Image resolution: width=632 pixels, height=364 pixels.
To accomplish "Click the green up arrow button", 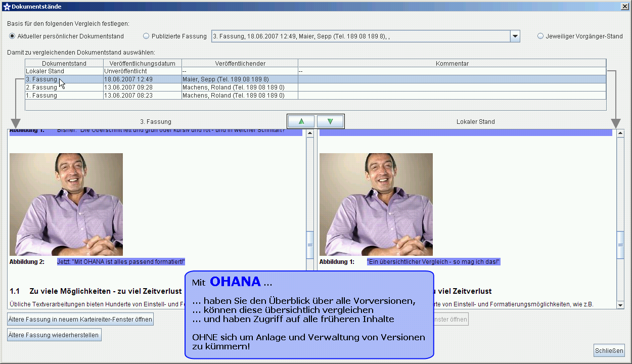I will [301, 121].
